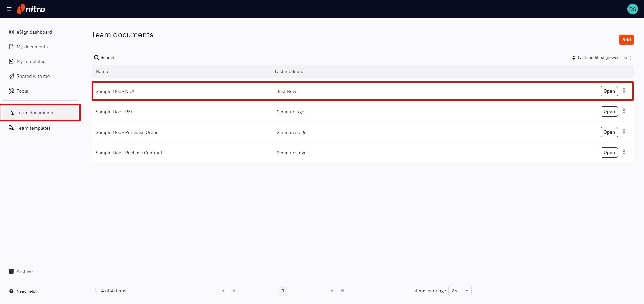Select page 1 in pagination
Image resolution: width=644 pixels, height=304 pixels.
tap(283, 291)
